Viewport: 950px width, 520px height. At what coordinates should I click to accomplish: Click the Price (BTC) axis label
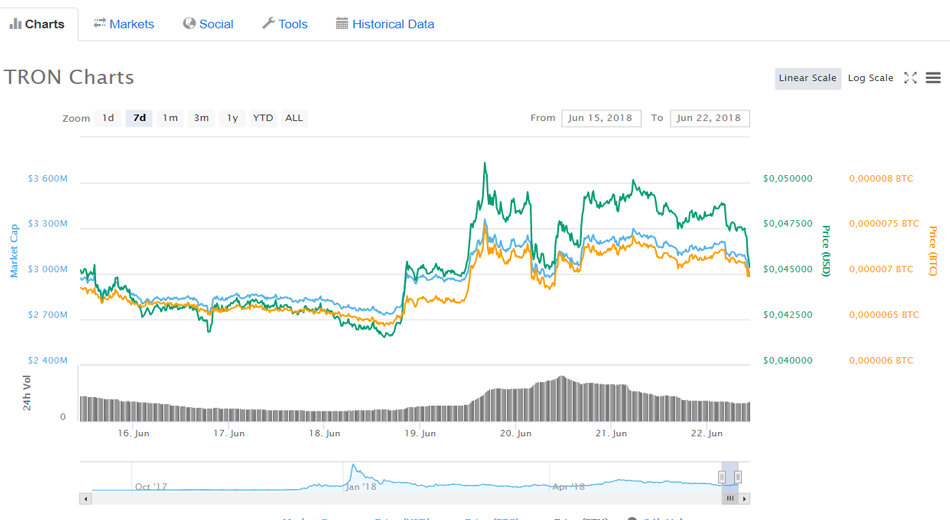[933, 251]
